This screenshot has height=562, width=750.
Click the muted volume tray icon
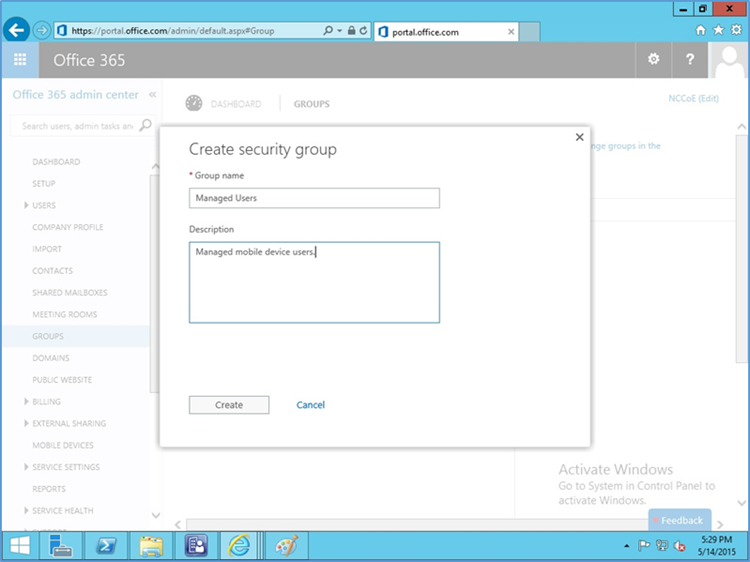coord(679,546)
